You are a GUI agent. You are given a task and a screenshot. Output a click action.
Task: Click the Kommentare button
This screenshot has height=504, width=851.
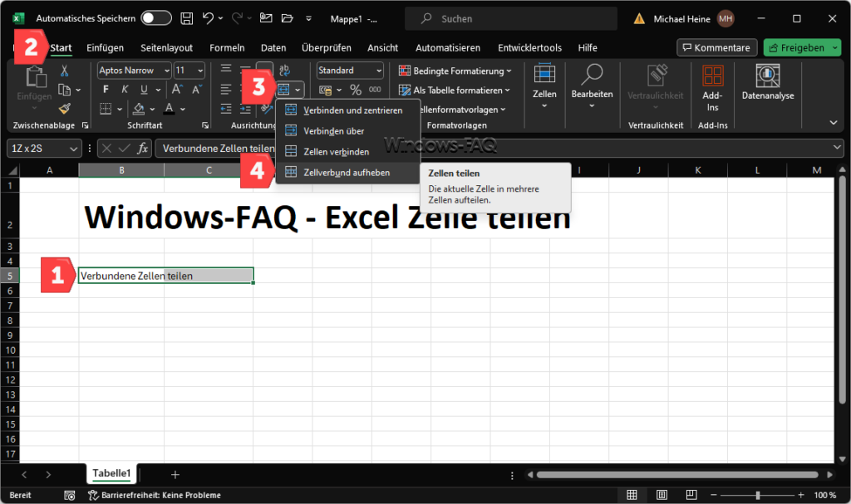click(716, 47)
